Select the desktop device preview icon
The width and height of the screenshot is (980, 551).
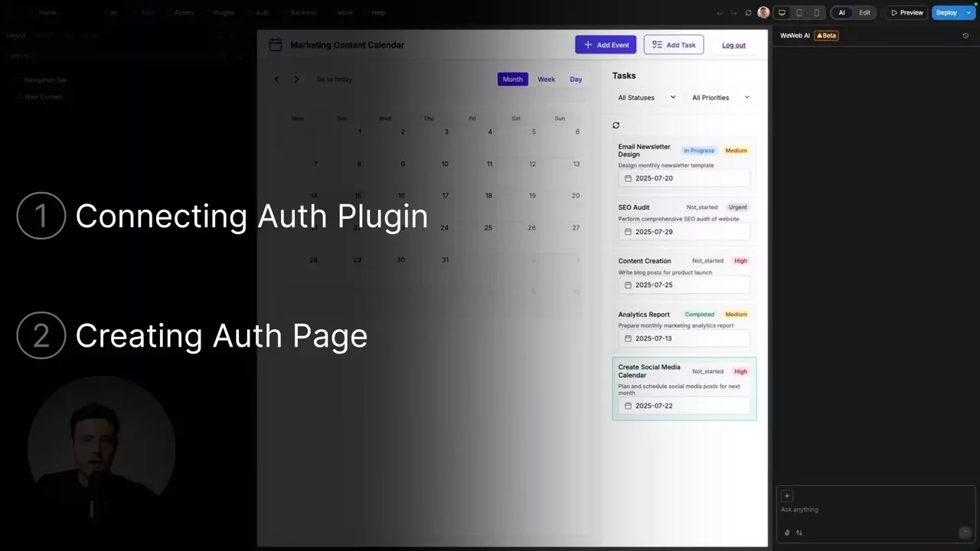[782, 12]
